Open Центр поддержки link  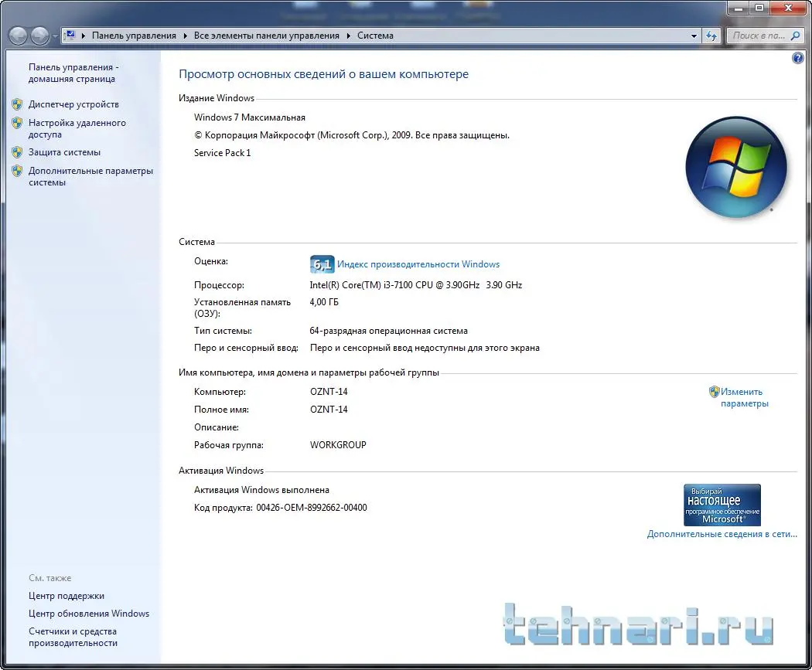tap(67, 596)
